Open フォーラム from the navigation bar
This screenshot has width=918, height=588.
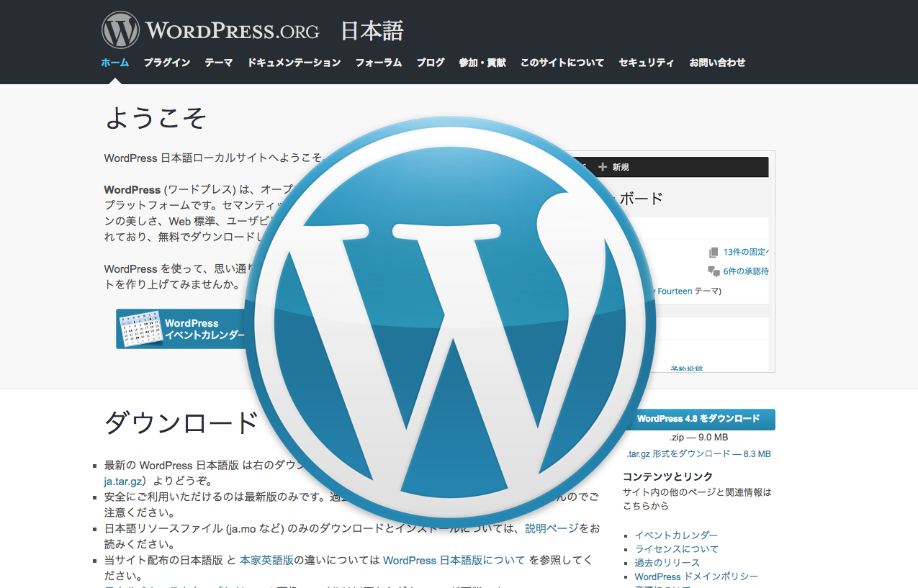pyautogui.click(x=377, y=63)
